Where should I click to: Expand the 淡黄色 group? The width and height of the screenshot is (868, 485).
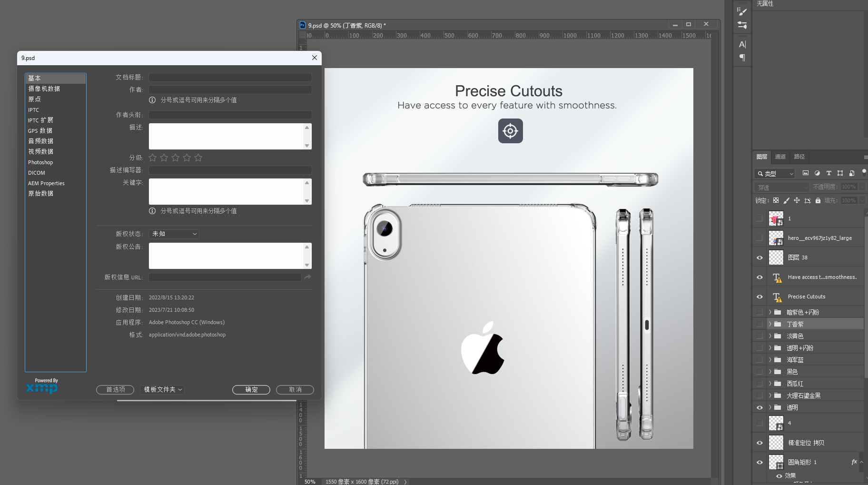(770, 336)
